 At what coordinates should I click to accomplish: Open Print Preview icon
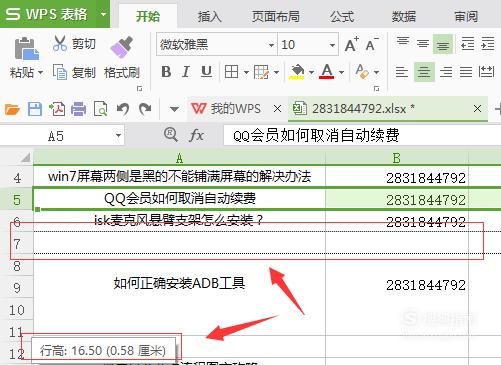[100, 109]
